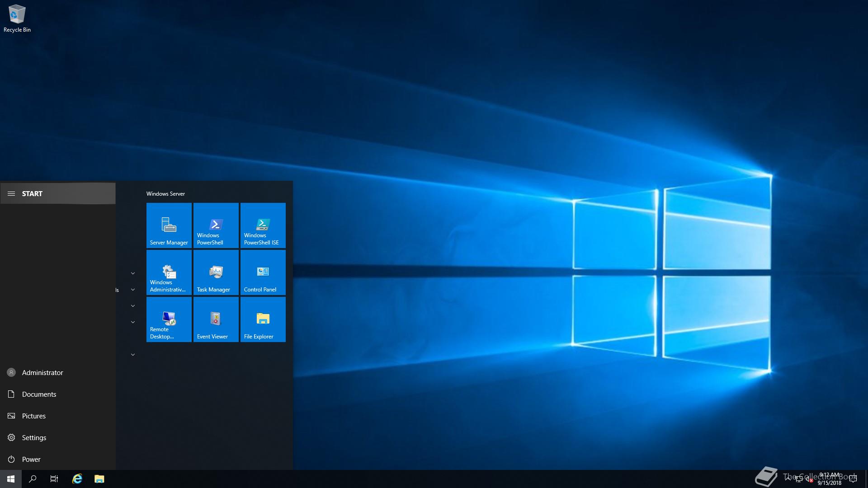
Task: Open the Control Panel tile
Action: click(x=263, y=272)
